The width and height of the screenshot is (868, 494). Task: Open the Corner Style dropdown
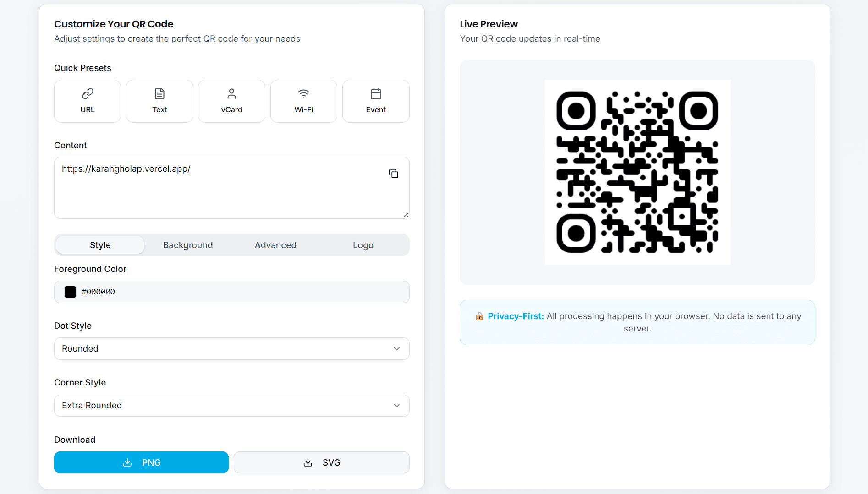click(x=231, y=406)
